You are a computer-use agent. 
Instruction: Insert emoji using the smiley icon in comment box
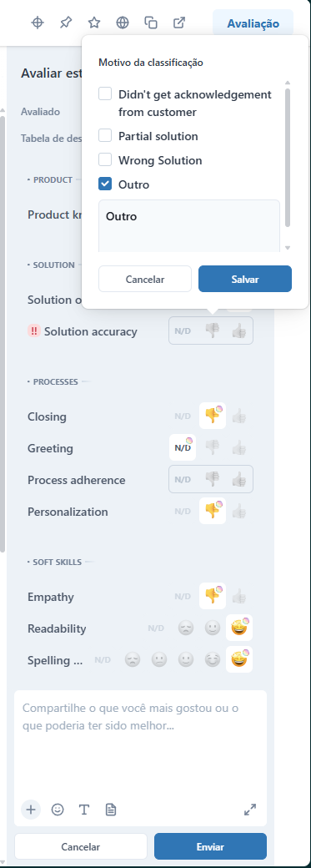[58, 810]
